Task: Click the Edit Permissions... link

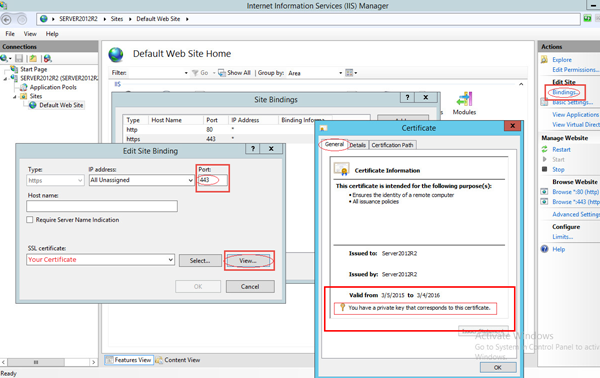Action: (x=576, y=70)
